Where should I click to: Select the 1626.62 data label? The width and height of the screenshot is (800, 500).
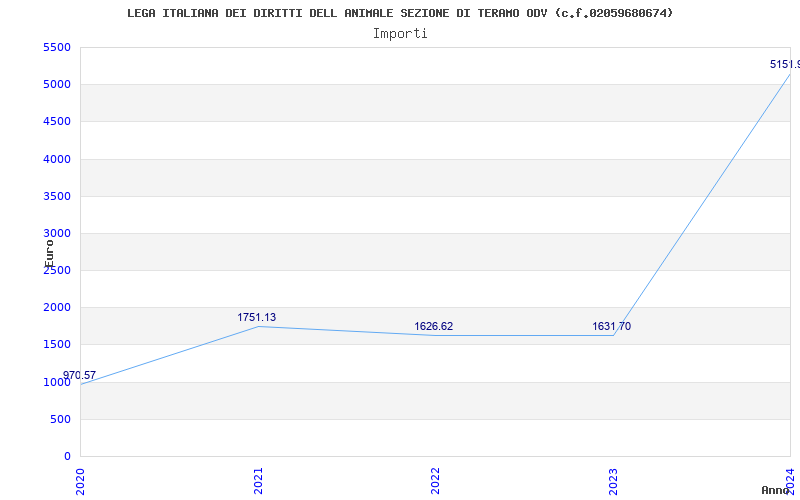click(x=434, y=327)
